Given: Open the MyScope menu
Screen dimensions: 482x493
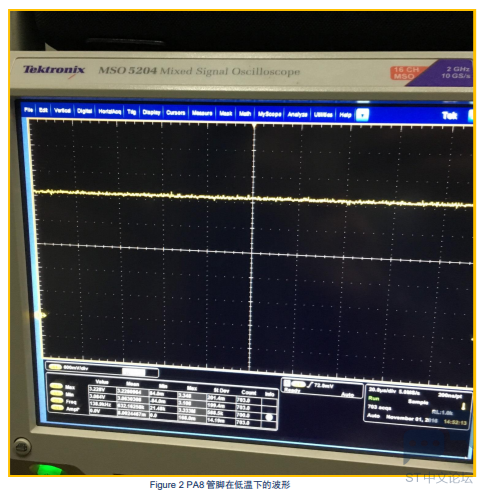Looking at the screenshot, I should [269, 114].
